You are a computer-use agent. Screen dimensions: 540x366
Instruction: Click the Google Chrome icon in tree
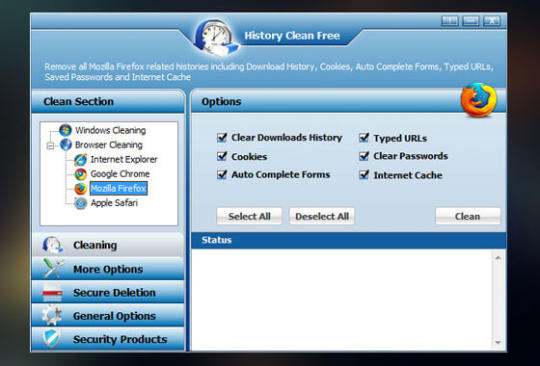point(81,174)
